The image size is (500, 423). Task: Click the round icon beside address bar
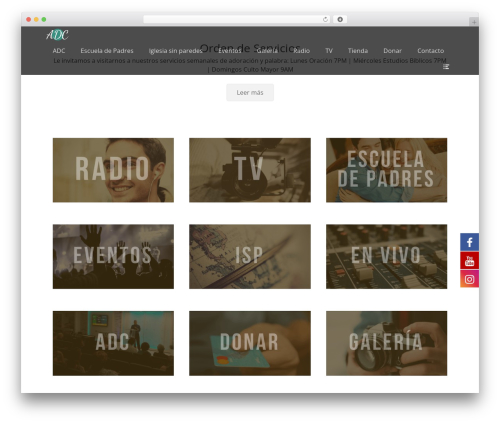click(340, 19)
